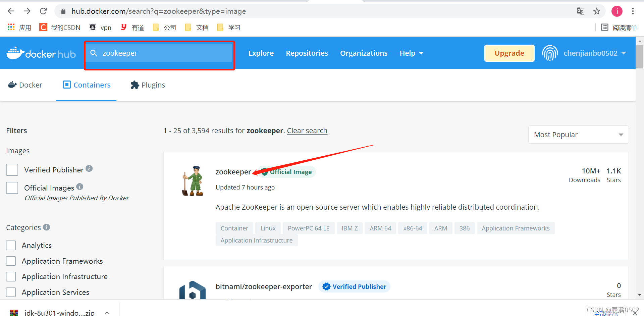Click the magnifier icon in the search bar

click(94, 53)
